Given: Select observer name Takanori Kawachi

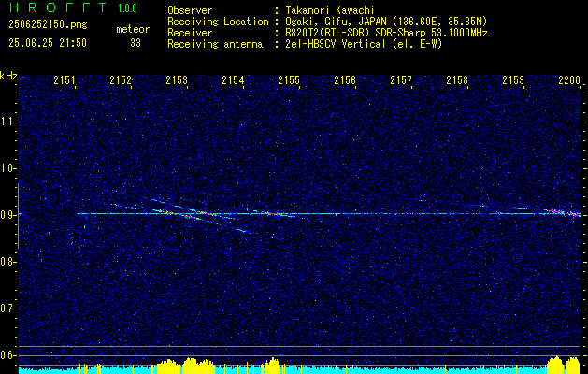Looking at the screenshot, I should coord(330,10).
